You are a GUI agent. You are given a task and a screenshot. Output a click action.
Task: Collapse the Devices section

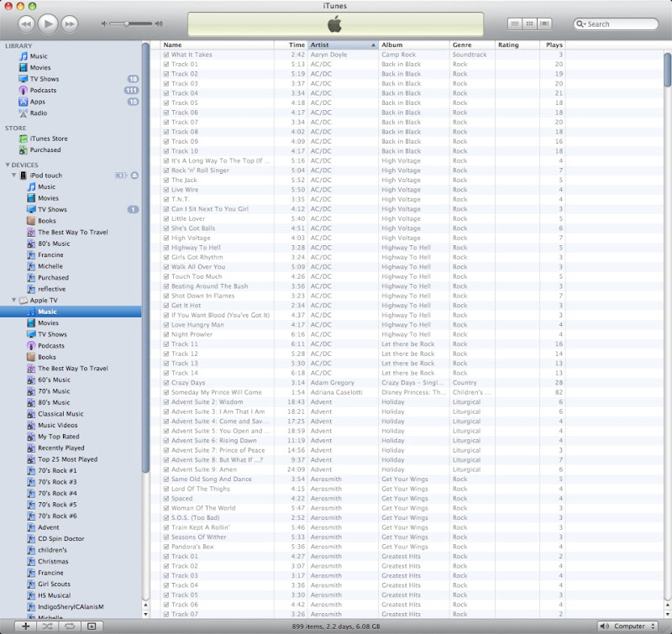[x=8, y=165]
